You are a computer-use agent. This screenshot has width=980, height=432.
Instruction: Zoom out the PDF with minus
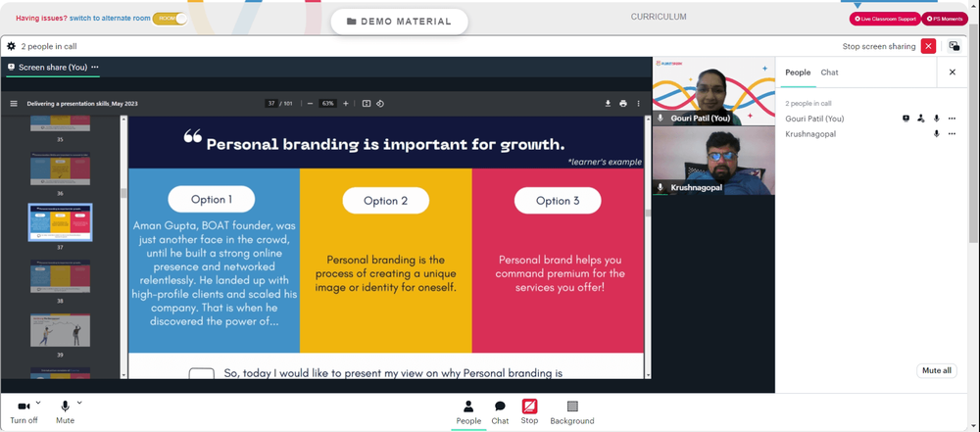tap(310, 104)
